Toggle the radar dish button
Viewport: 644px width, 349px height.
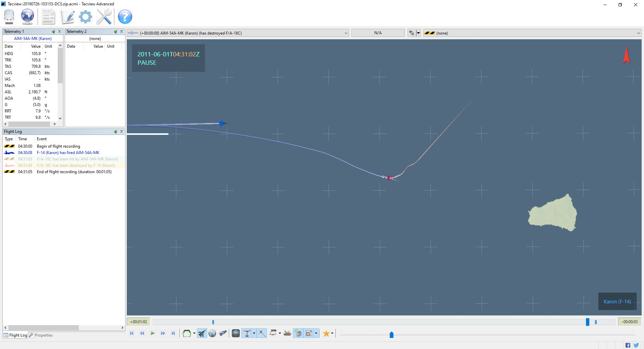pos(298,333)
